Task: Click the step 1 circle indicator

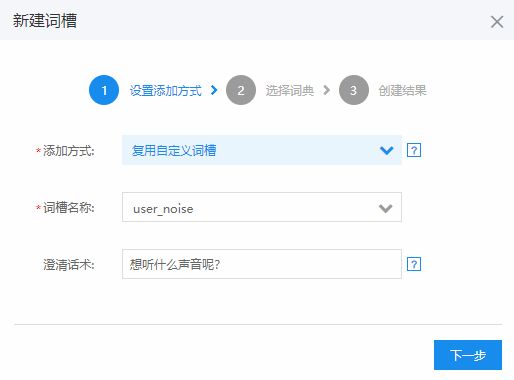Action: coord(104,90)
